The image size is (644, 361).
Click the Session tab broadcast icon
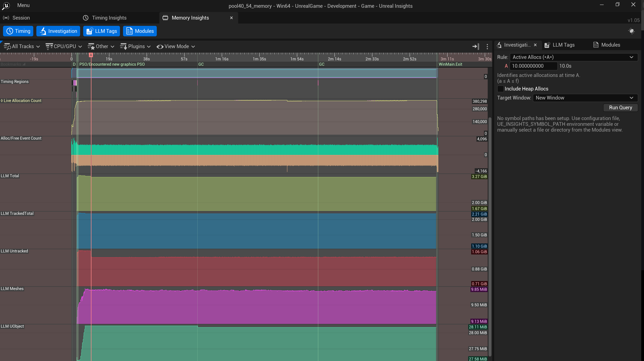[6, 18]
